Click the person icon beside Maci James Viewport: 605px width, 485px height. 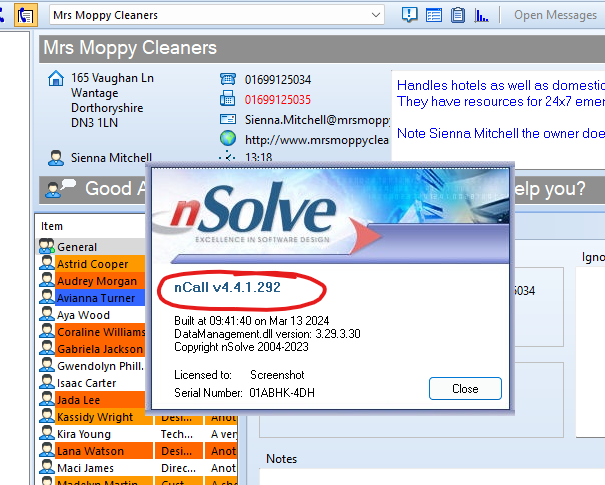pos(47,467)
